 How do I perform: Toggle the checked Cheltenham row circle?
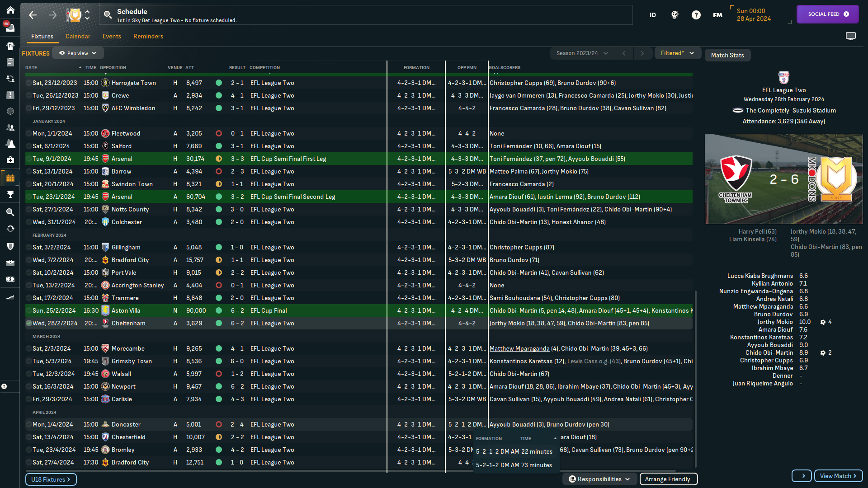pyautogui.click(x=29, y=323)
